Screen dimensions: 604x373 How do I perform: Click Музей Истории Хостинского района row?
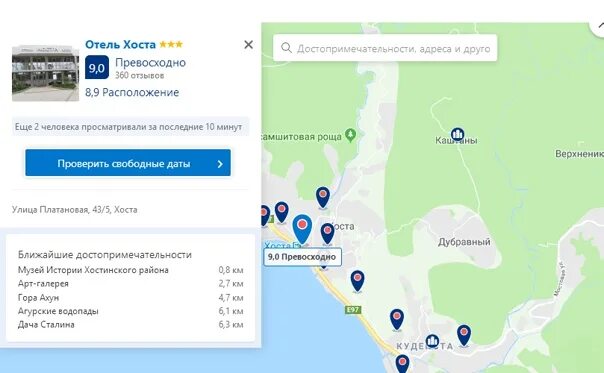131,270
